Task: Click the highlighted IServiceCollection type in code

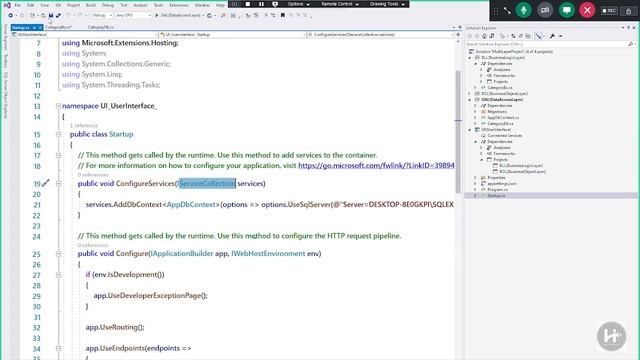Action: (207, 183)
